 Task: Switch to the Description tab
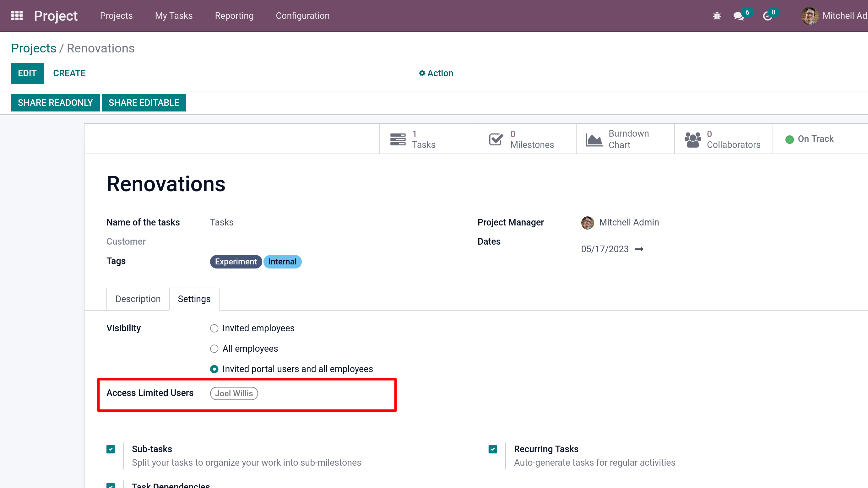coord(138,299)
